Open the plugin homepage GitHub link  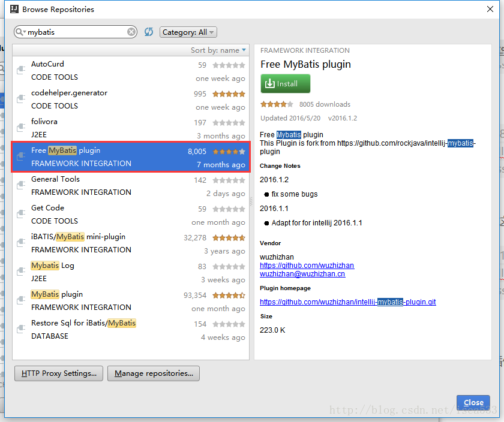(x=348, y=302)
